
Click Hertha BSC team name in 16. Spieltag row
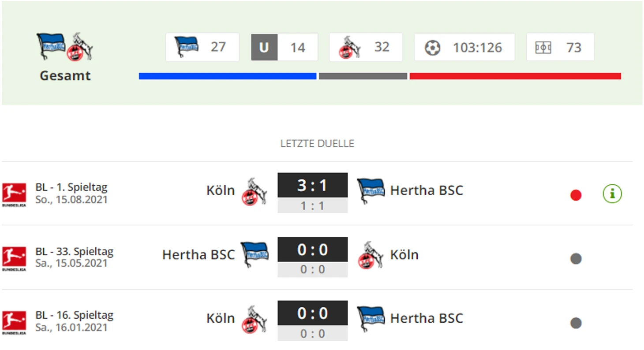(x=427, y=318)
